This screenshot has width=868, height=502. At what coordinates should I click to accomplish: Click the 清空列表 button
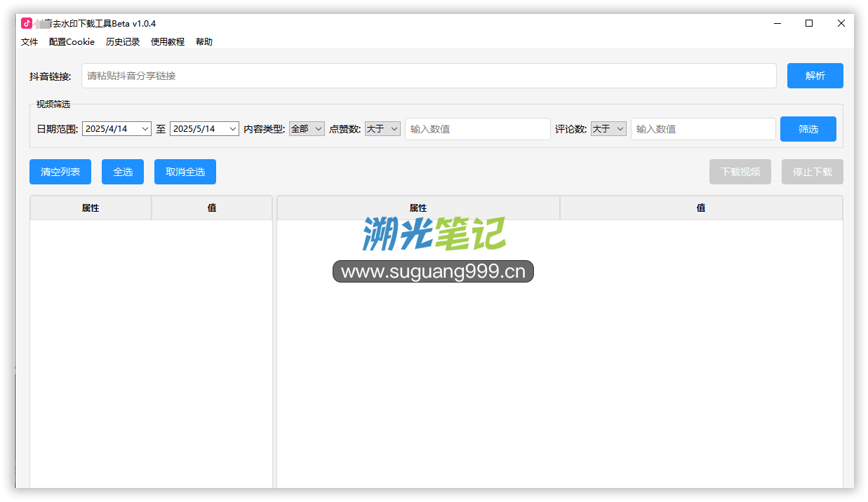click(60, 172)
